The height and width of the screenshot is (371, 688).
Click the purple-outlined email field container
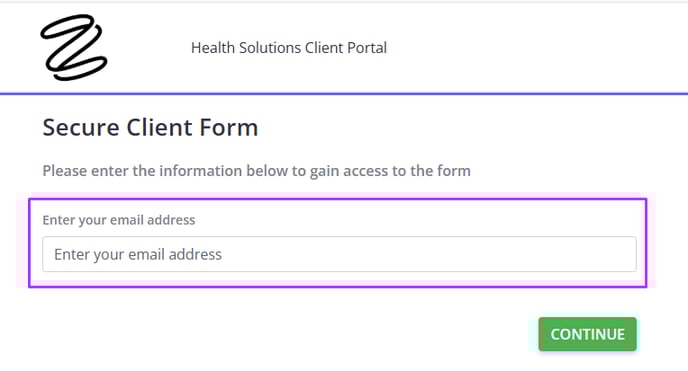coord(337,243)
